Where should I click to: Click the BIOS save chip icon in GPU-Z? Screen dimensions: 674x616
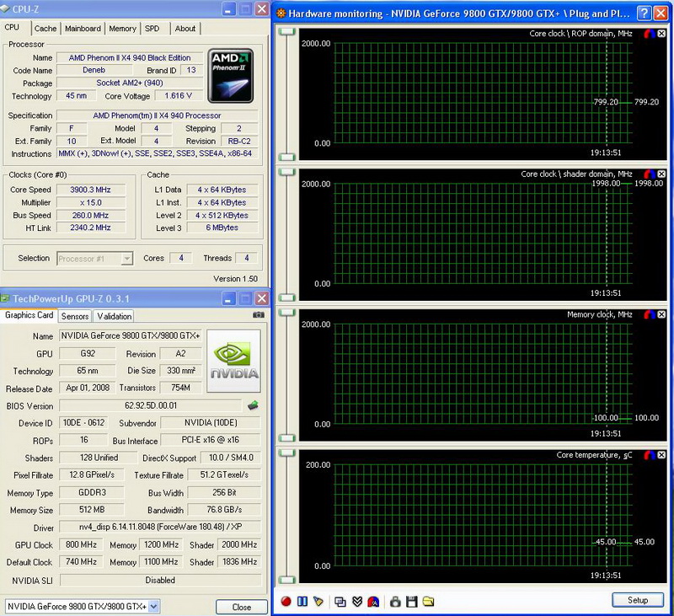tap(254, 405)
